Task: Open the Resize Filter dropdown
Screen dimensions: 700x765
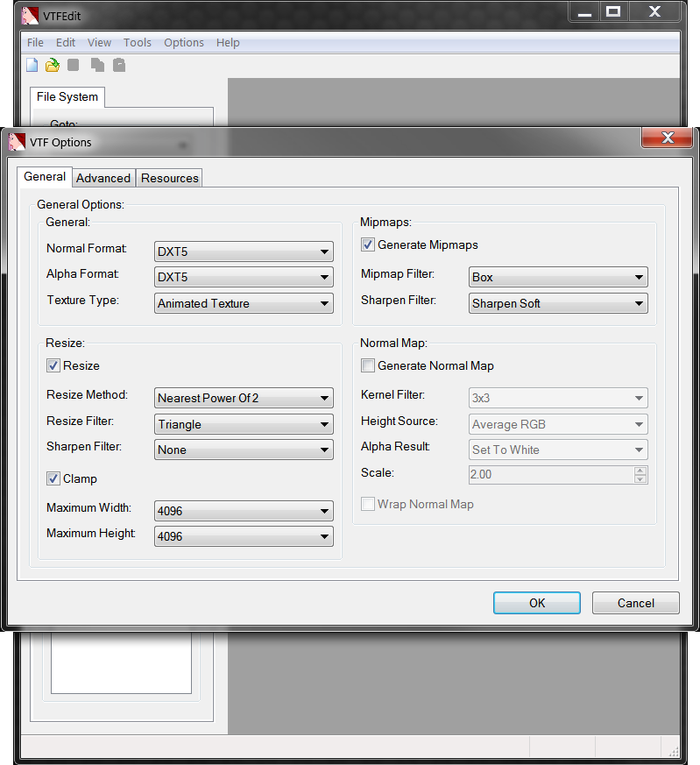Action: click(x=244, y=424)
